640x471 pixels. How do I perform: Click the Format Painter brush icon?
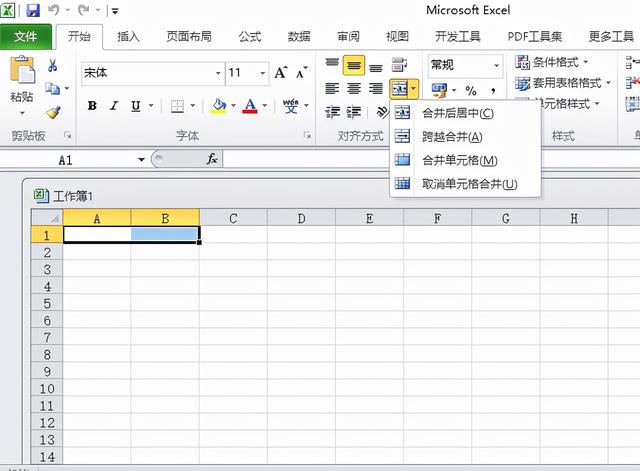[53, 111]
